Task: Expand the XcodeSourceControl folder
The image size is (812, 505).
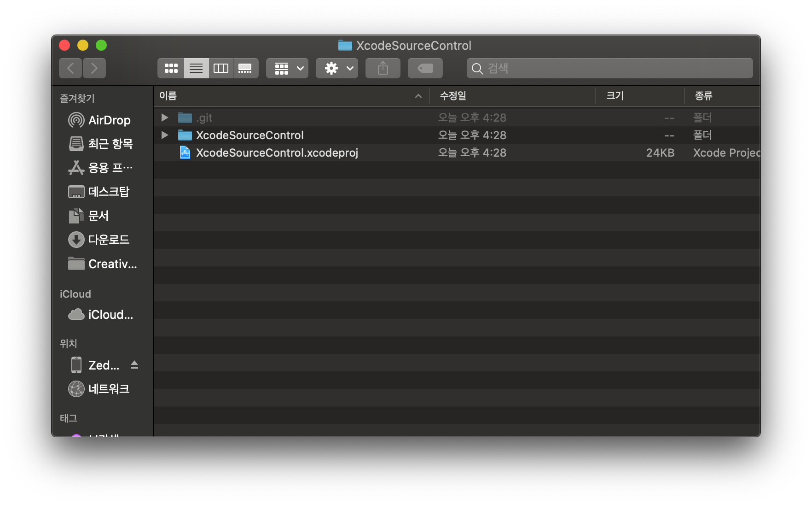Action: pyautogui.click(x=164, y=135)
